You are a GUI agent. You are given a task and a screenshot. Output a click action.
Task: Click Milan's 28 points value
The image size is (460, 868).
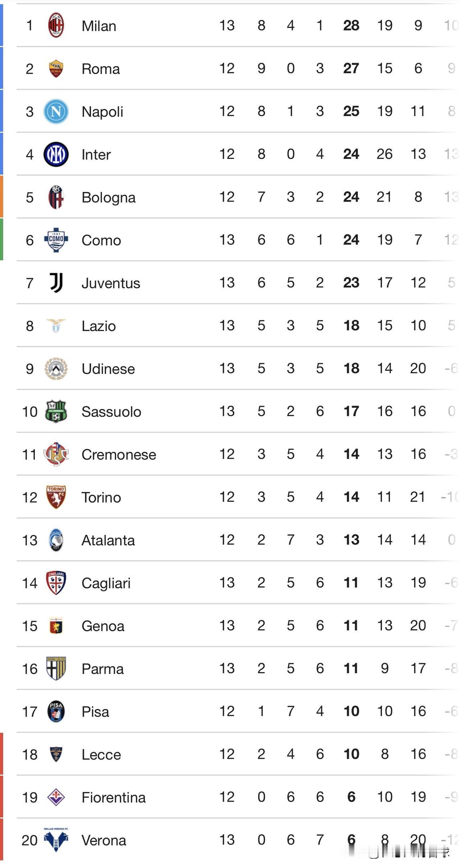[351, 26]
